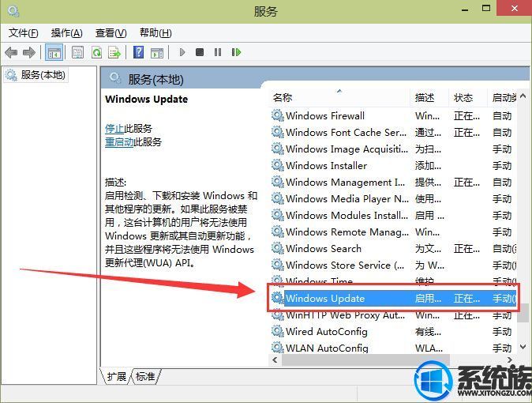The width and height of the screenshot is (532, 403).
Task: Click the Back arrow in the toolbar
Action: click(x=11, y=52)
